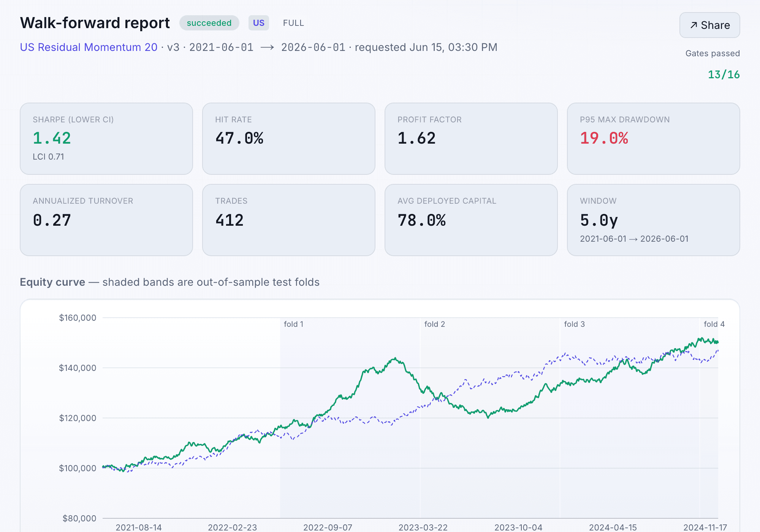
Task: Click the 2022-09-07 date tick
Action: (328, 527)
